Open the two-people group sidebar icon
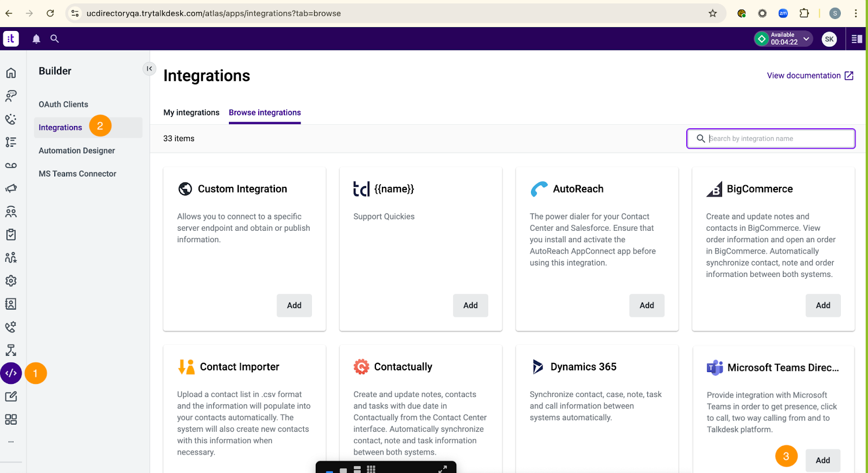 point(11,211)
